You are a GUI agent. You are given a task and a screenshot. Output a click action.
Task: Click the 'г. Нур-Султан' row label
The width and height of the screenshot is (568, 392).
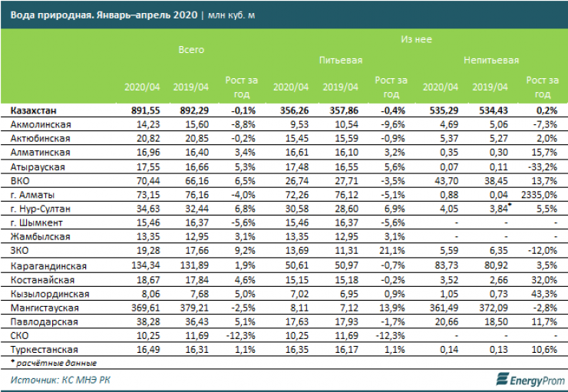coord(41,208)
